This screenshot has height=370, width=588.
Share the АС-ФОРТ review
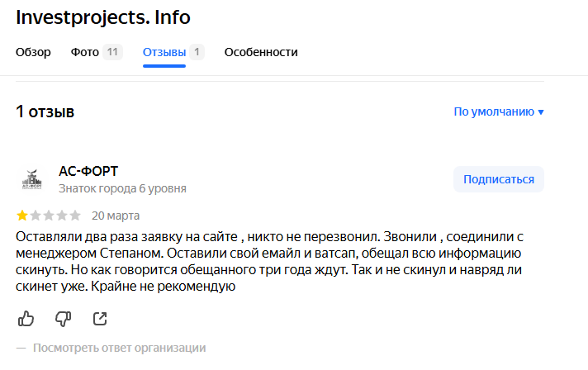pos(100,318)
